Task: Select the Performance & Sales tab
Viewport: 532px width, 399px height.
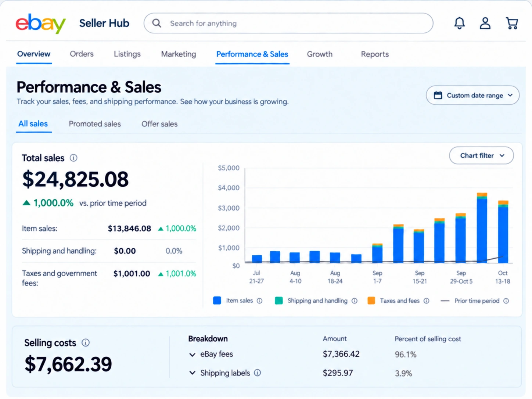Action: [x=252, y=54]
